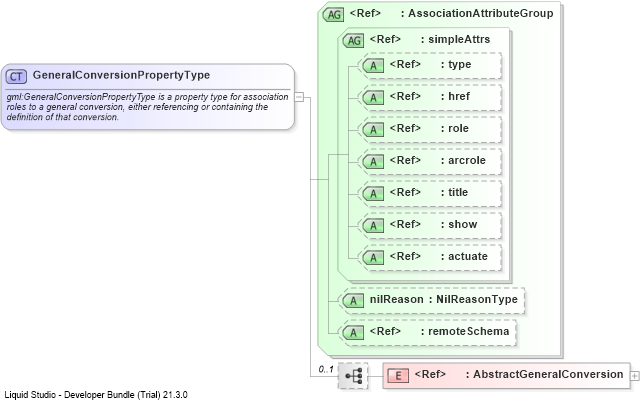The height and width of the screenshot is (400, 640).
Task: Select the ': show' attribute label
Action: coord(459,224)
